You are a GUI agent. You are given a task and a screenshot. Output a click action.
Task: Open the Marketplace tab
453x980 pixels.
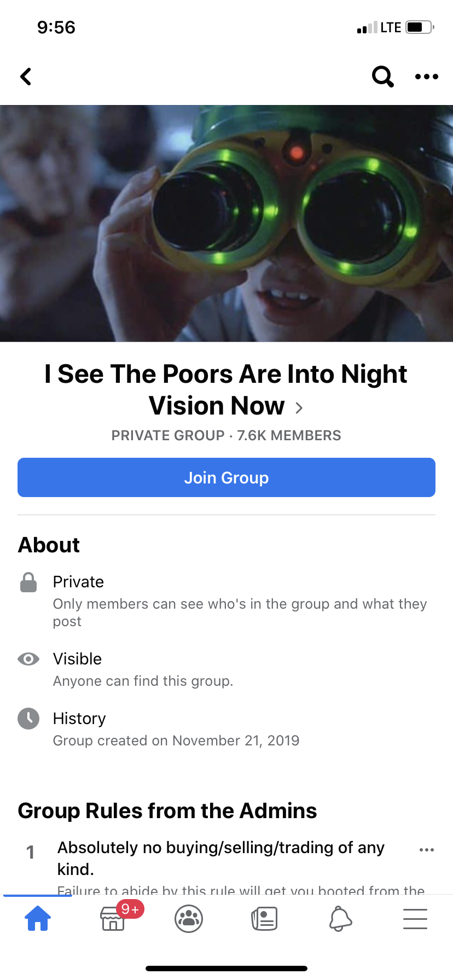click(x=113, y=919)
